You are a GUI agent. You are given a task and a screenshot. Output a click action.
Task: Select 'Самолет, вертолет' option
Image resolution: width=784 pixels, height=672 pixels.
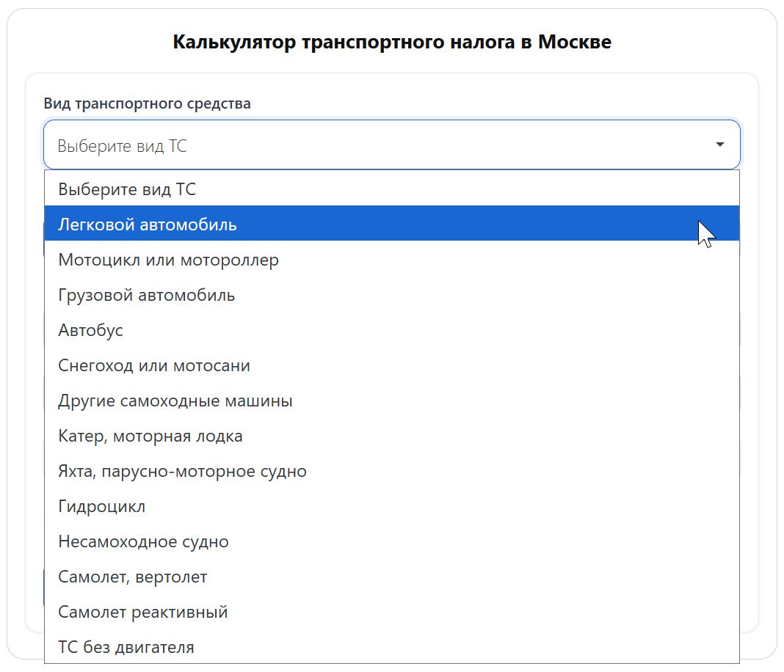tap(132, 577)
